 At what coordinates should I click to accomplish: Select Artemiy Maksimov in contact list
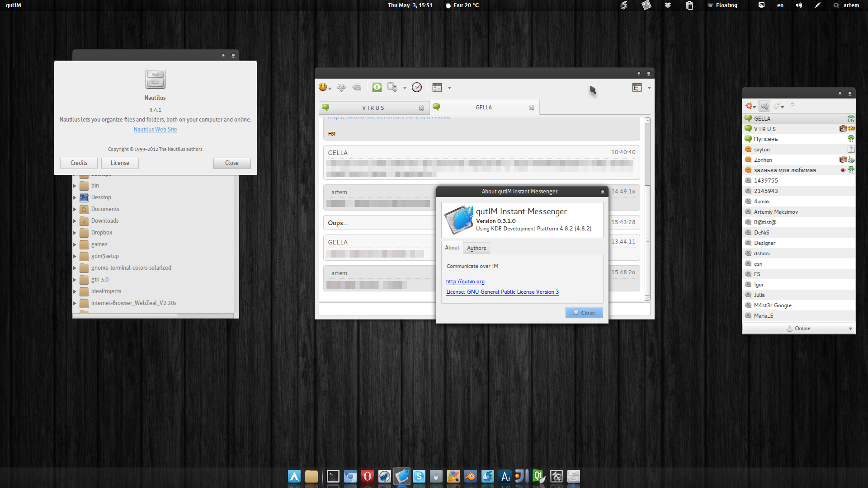(x=798, y=212)
